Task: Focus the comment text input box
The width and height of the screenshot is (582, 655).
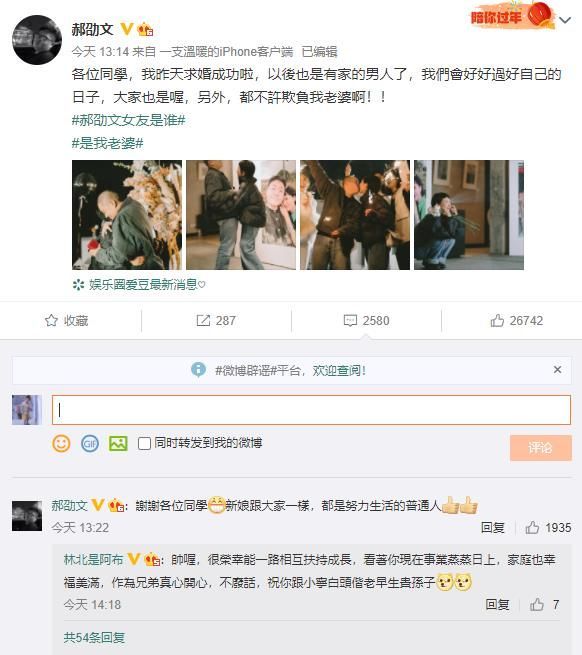Action: [311, 410]
